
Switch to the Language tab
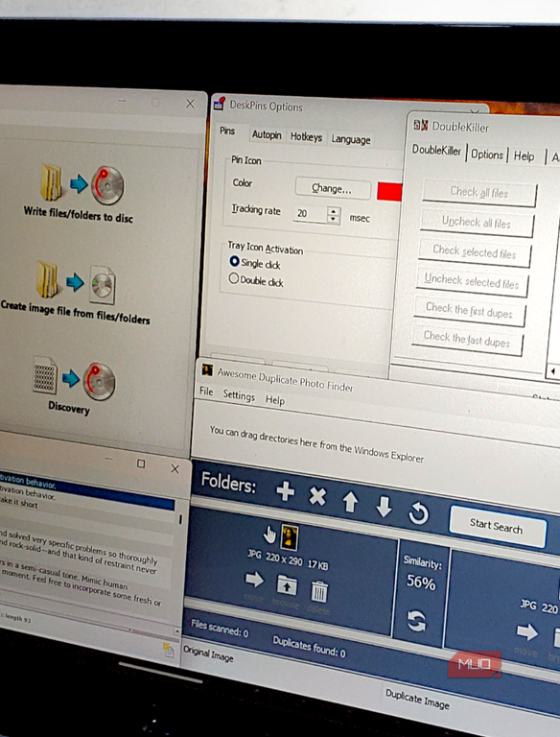point(351,139)
